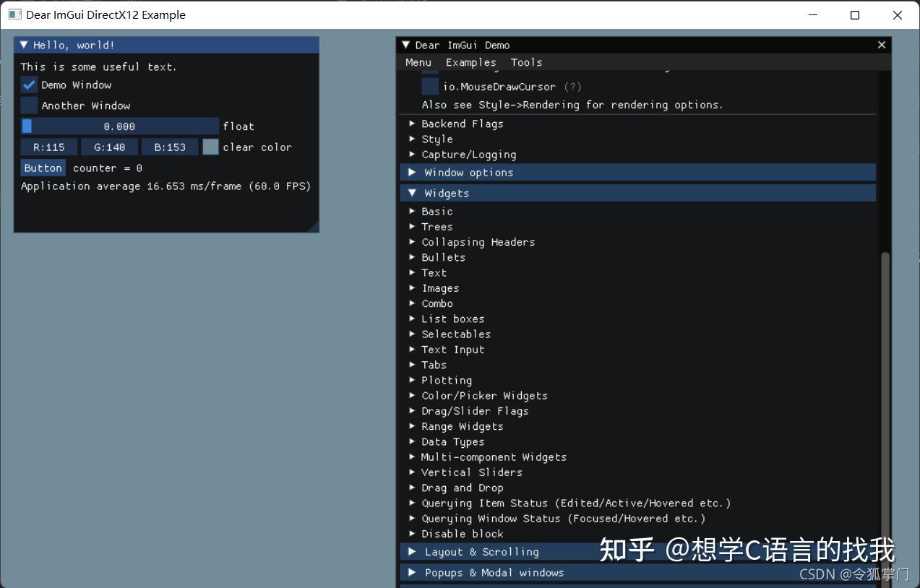Collapse the Widgets header
Image resolution: width=920 pixels, height=588 pixels.
tap(446, 193)
